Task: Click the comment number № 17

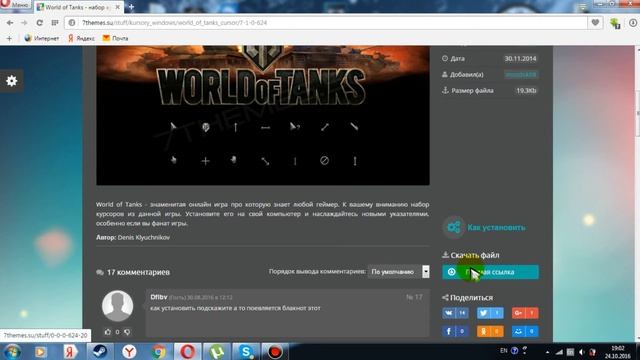Action: coord(414,297)
